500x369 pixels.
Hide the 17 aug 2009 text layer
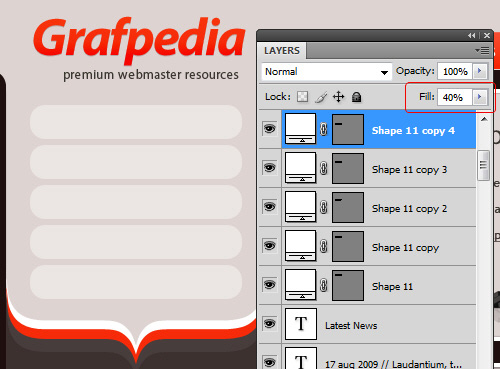270,362
